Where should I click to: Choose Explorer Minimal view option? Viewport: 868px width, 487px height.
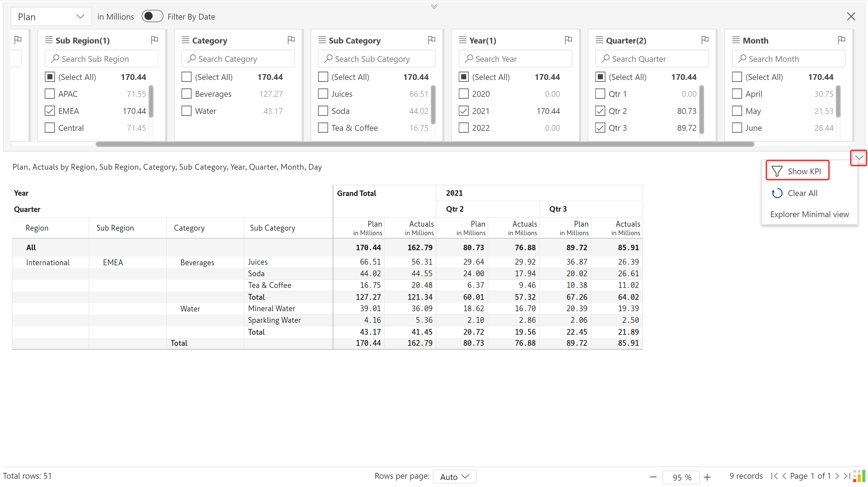(809, 214)
